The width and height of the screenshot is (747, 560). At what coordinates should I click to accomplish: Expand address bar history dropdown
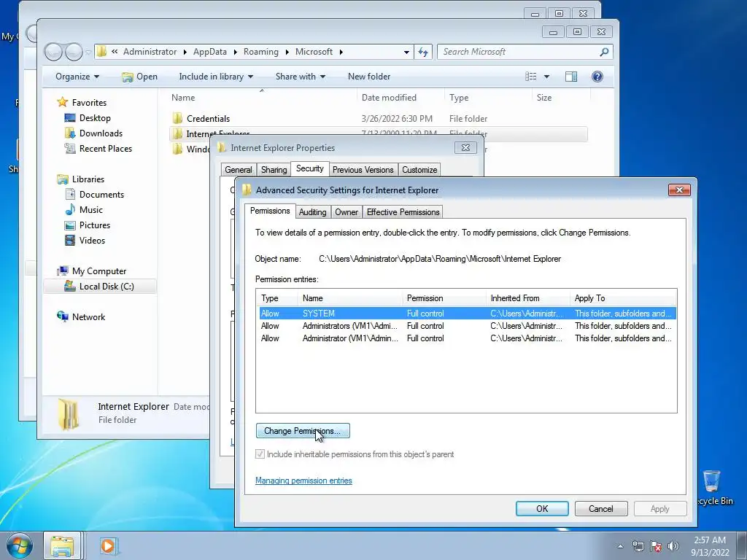point(406,52)
